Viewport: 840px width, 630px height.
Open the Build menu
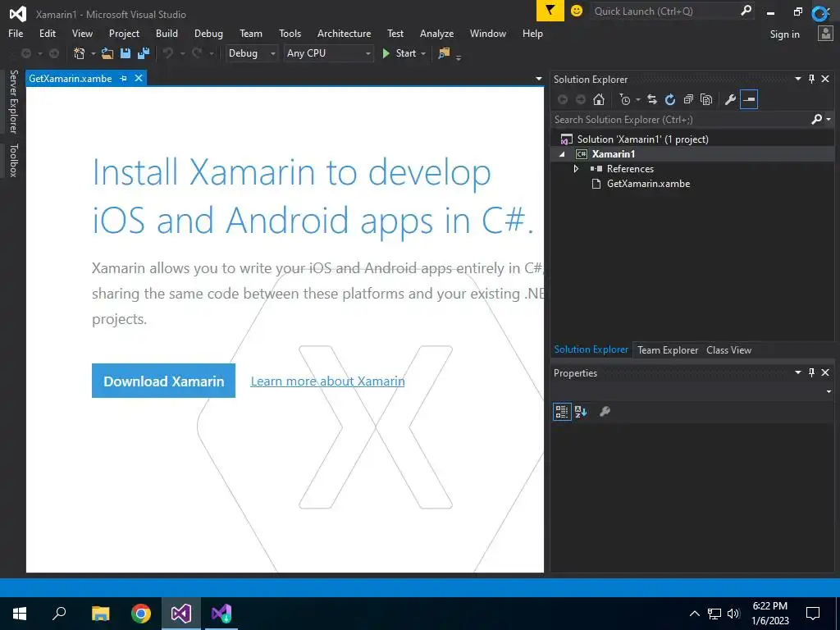coord(167,33)
